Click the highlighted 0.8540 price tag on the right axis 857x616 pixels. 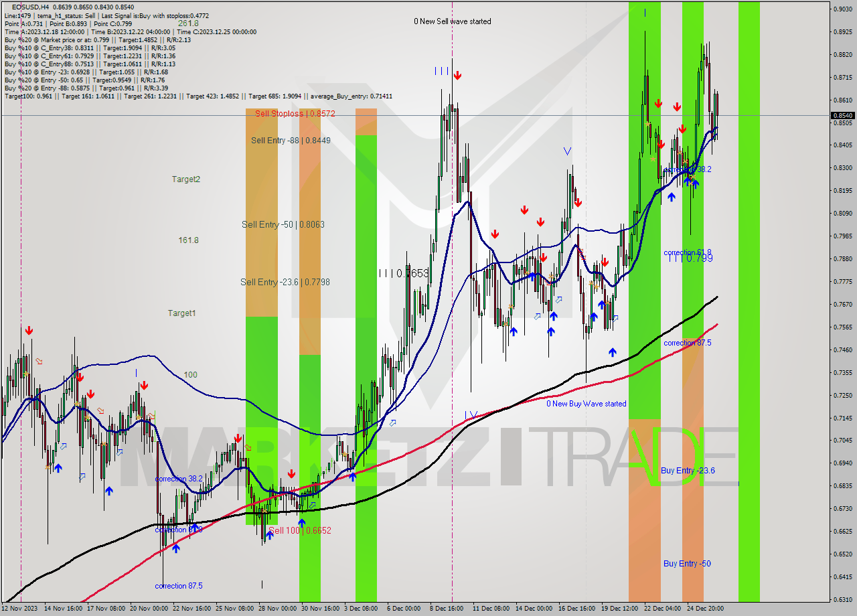coord(842,115)
